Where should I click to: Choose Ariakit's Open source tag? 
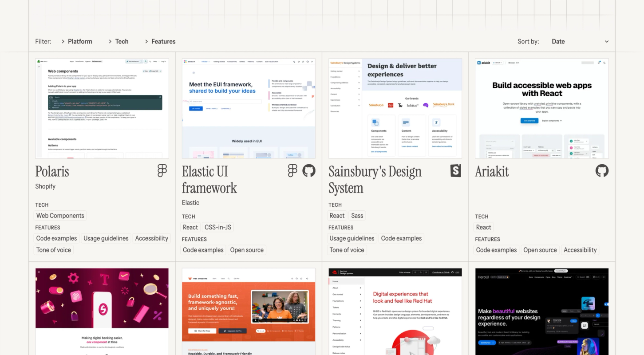(x=540, y=250)
